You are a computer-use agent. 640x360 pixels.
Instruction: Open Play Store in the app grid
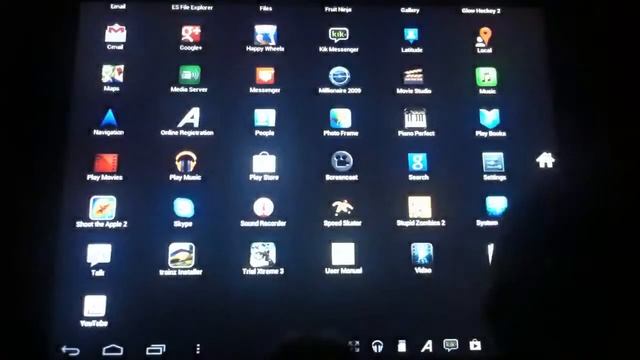click(x=264, y=162)
